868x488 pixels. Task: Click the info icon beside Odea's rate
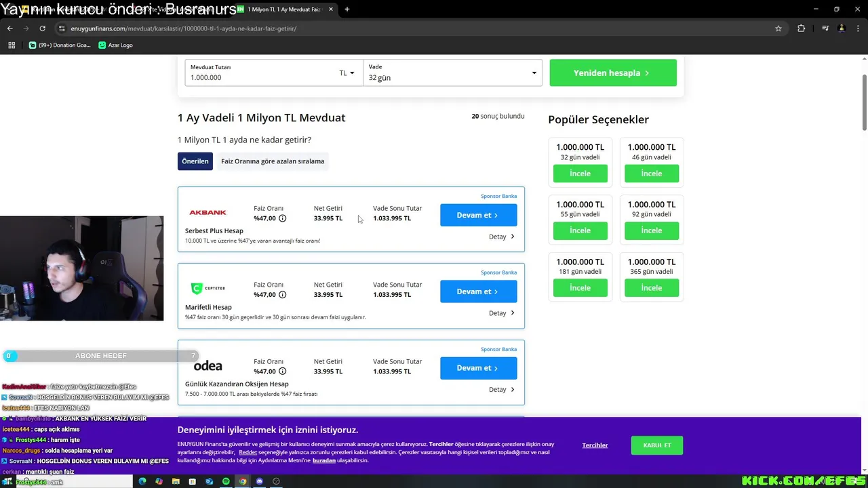tap(283, 371)
